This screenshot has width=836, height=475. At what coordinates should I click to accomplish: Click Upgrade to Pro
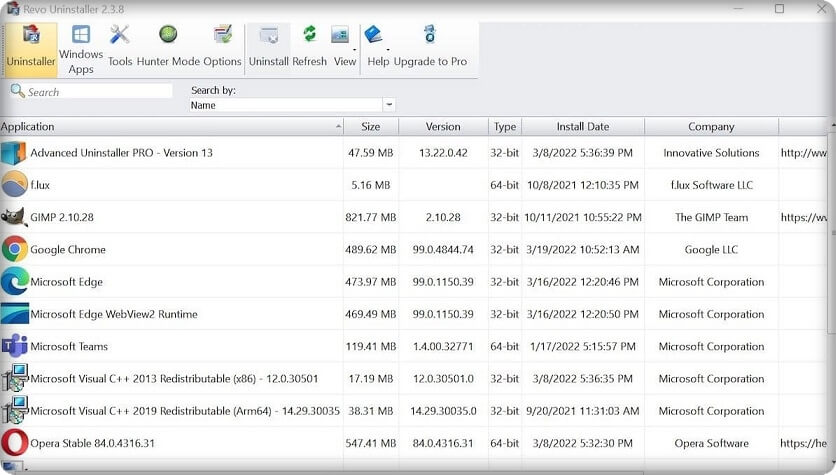click(x=430, y=47)
